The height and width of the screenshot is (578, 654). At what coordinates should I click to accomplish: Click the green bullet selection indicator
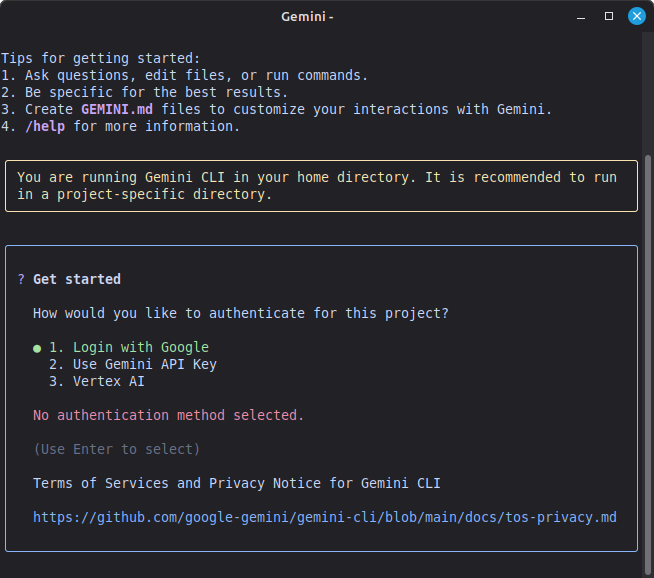point(37,348)
